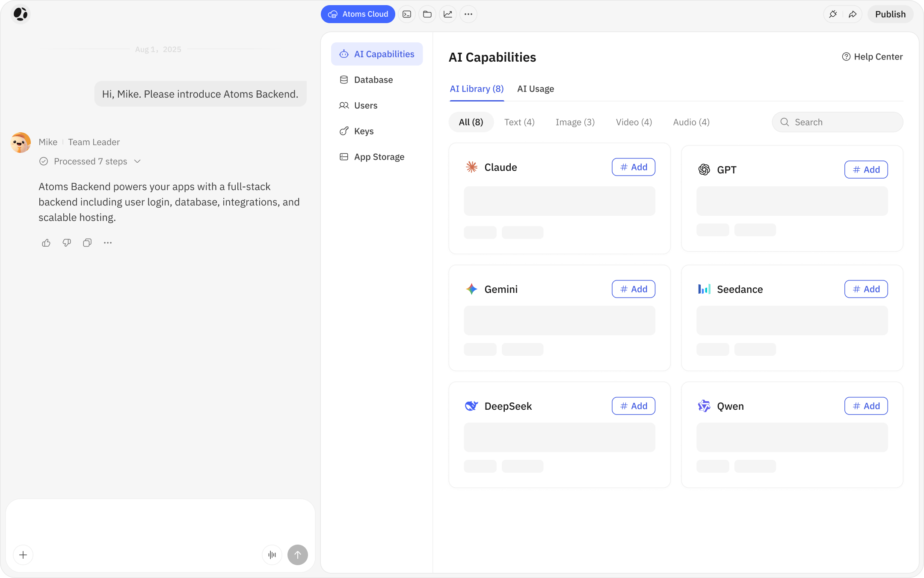The image size is (924, 578).
Task: Click the user message "Hi, Mike. Please introduce Atoms Backend."
Action: pos(200,94)
